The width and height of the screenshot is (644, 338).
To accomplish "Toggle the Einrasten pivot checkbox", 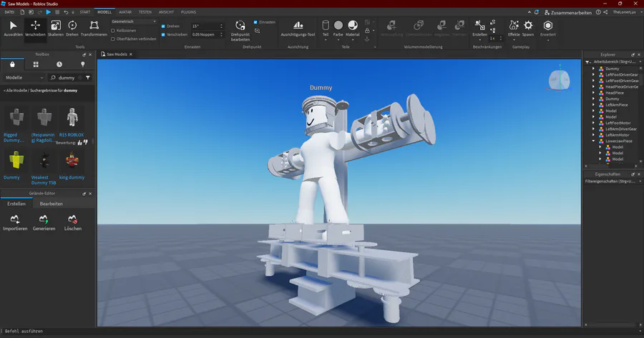I will click(255, 22).
